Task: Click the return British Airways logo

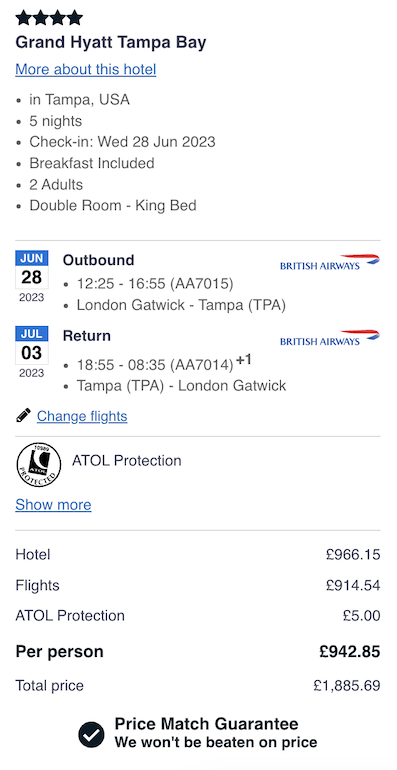Action: (330, 338)
